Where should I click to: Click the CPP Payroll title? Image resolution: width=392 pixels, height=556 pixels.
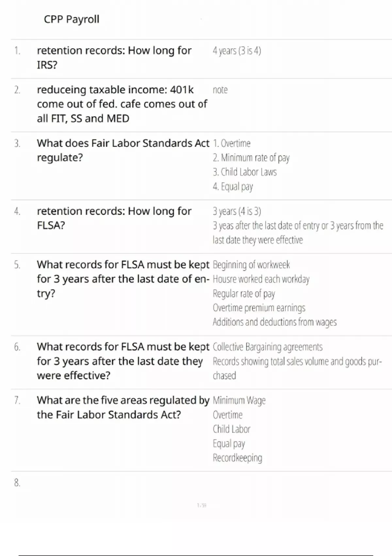tap(72, 19)
